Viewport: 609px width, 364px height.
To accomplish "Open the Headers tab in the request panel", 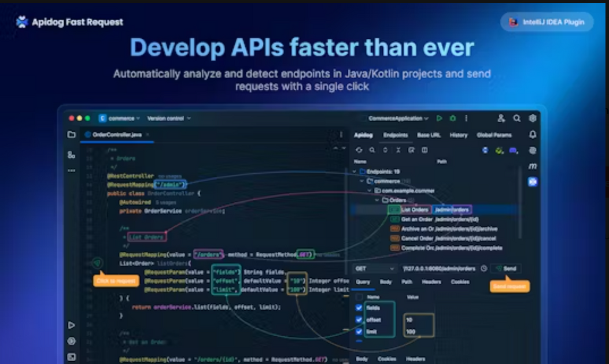I will (431, 283).
